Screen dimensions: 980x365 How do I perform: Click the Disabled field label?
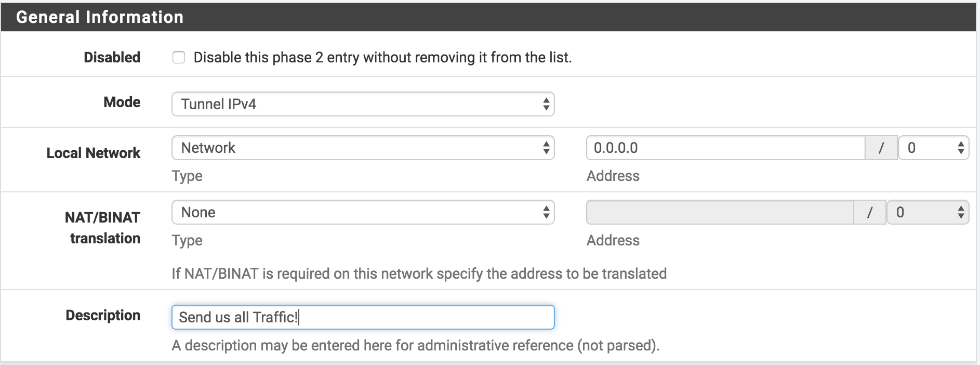click(x=112, y=57)
